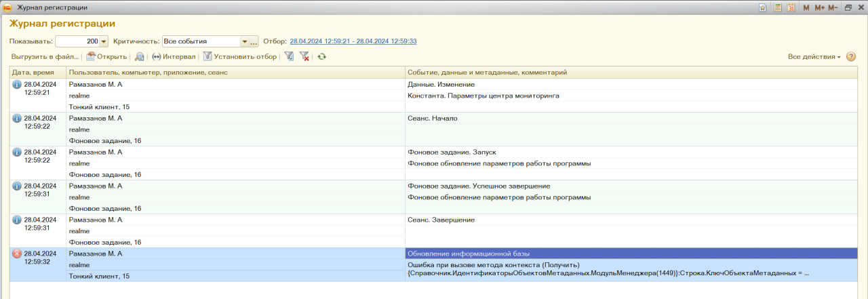Viewport: 868px width, 299px height.
Task: Refresh the log with green arrows icon
Action: 322,57
